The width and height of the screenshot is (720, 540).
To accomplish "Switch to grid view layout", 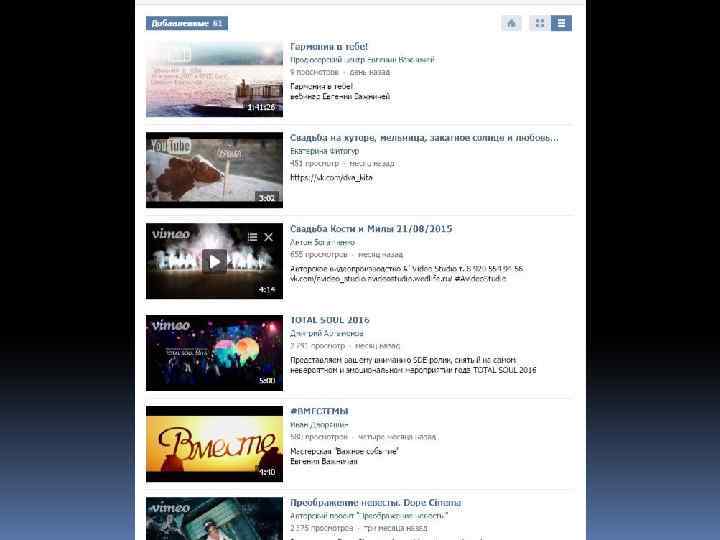I will click(540, 23).
